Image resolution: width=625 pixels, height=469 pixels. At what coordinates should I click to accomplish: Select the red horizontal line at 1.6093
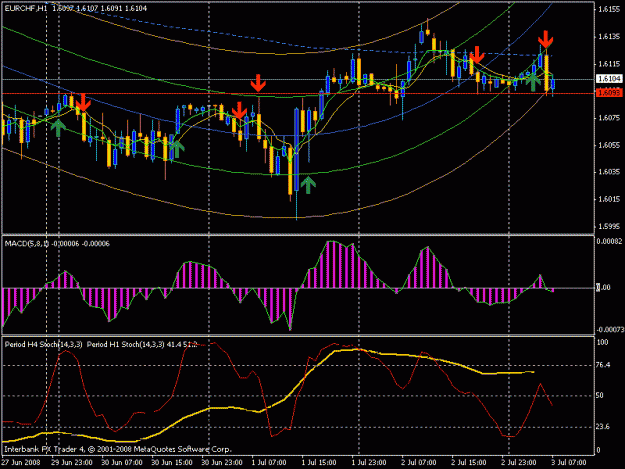(x=299, y=94)
